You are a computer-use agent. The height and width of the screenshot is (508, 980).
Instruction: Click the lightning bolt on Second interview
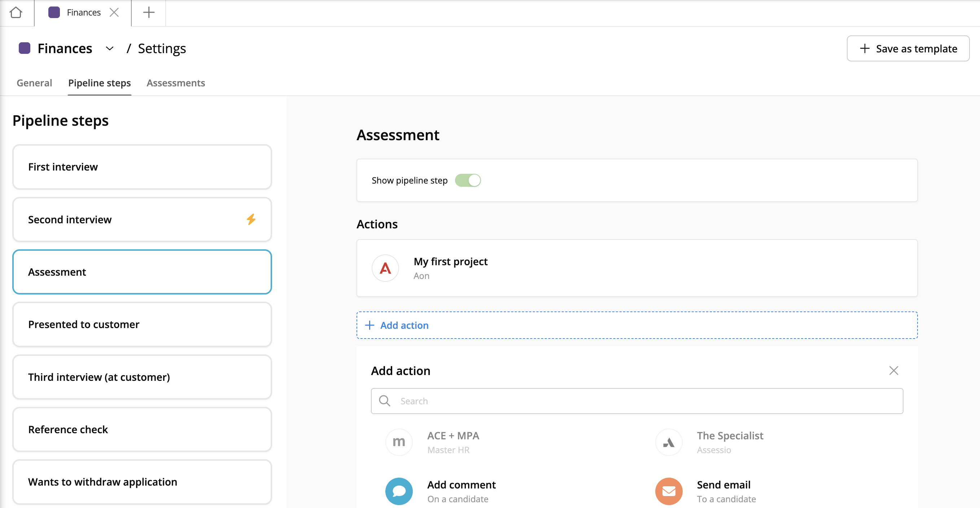[x=251, y=219]
